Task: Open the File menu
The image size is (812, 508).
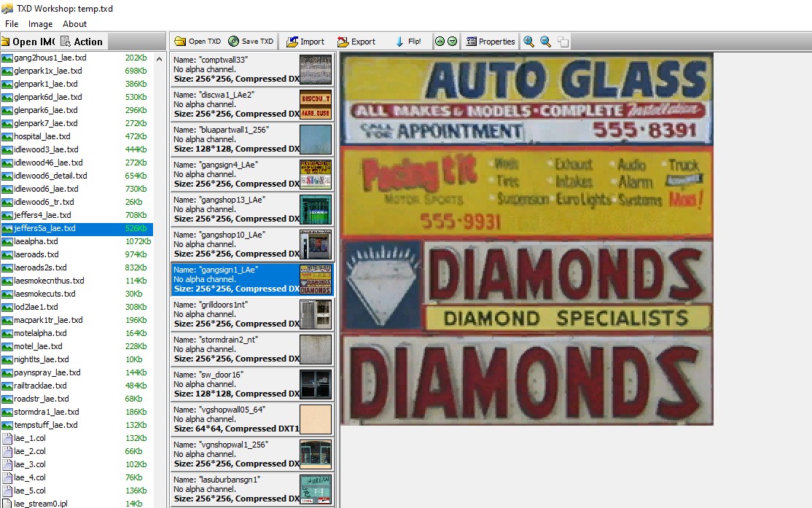Action: (12, 24)
